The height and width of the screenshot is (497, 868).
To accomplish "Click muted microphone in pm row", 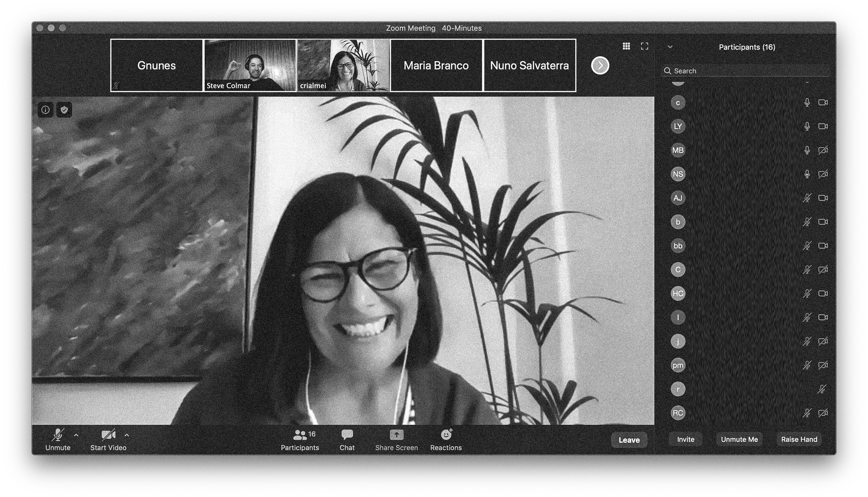I will [x=807, y=365].
